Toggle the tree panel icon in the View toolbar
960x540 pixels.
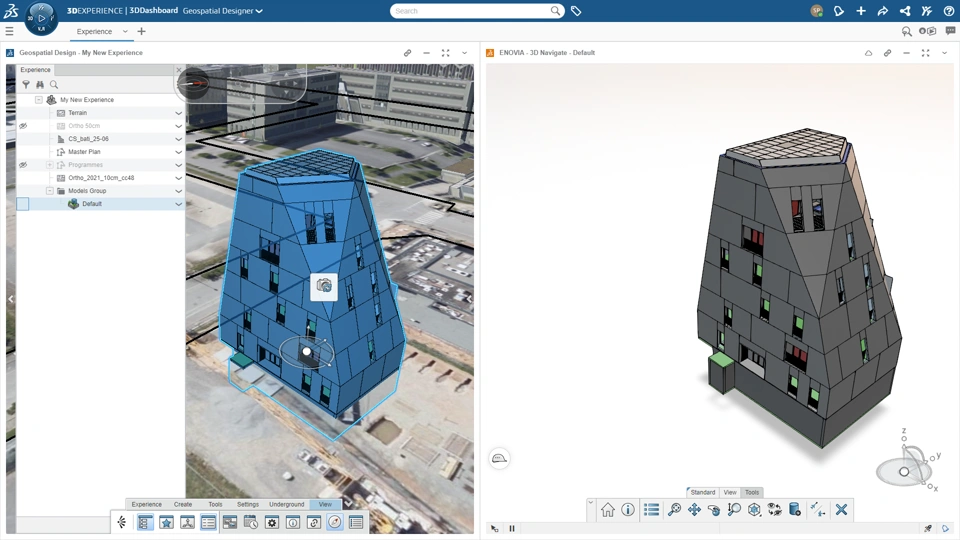coord(145,522)
